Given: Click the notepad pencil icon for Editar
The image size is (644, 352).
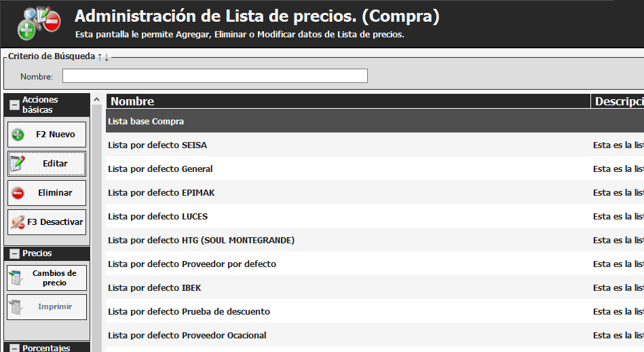Looking at the screenshot, I should (x=18, y=164).
